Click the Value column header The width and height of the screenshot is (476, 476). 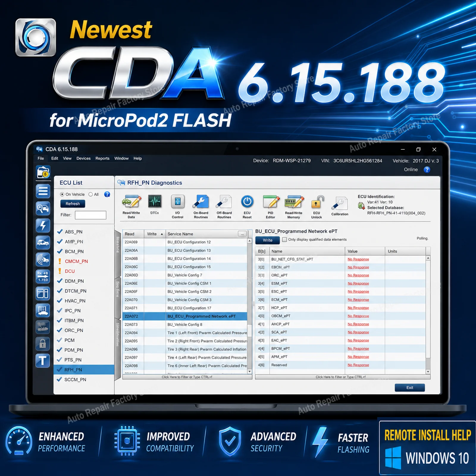365,251
